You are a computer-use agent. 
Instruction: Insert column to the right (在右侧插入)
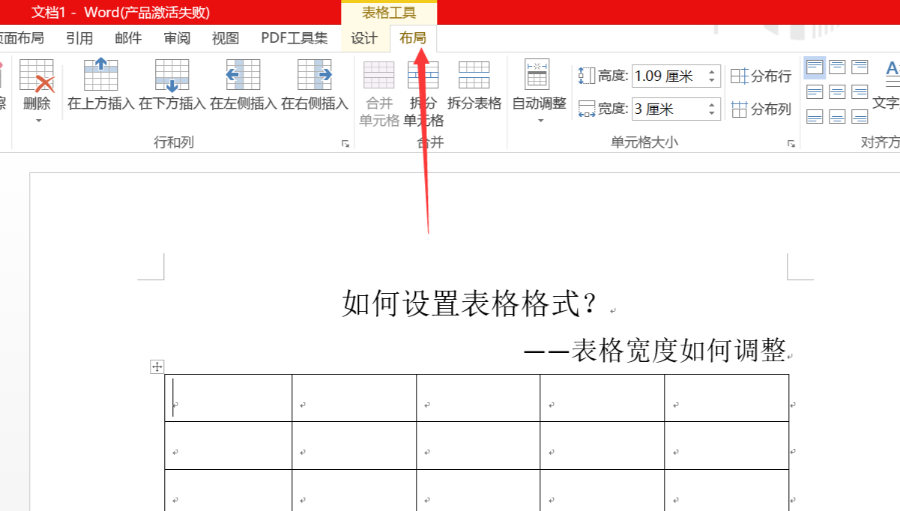pos(315,84)
